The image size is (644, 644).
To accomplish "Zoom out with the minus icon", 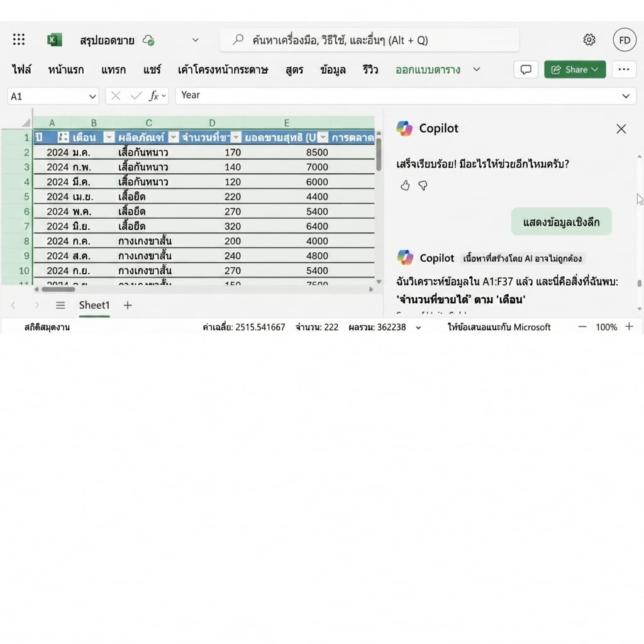I will pos(582,327).
